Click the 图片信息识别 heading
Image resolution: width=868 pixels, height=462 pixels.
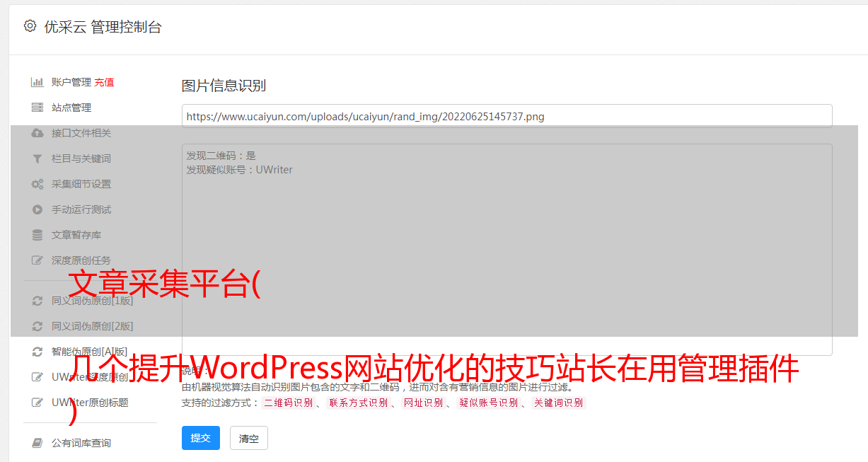(224, 86)
